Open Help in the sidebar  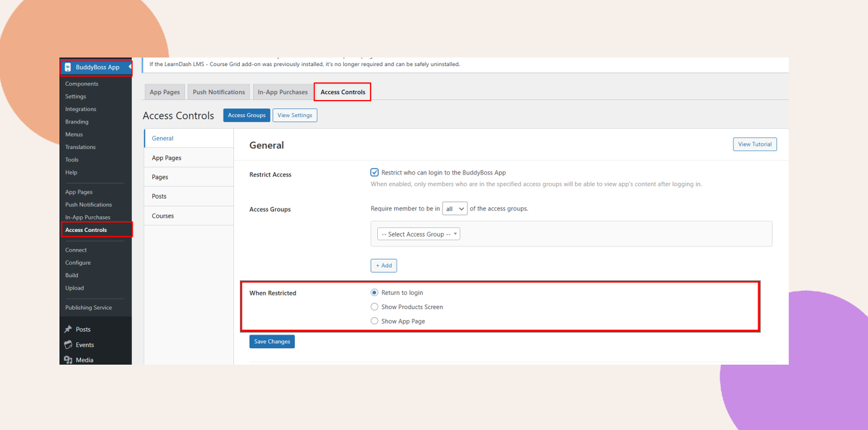71,173
